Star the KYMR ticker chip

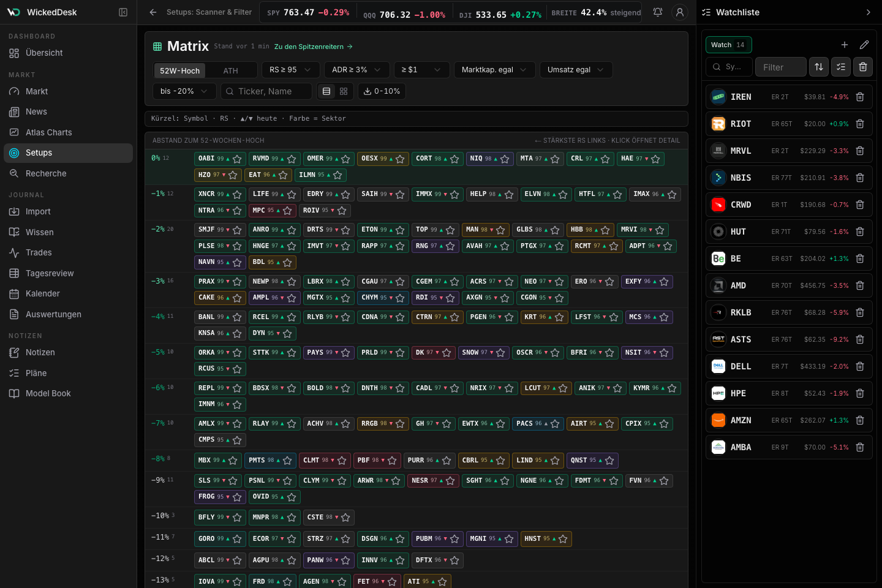(x=672, y=388)
